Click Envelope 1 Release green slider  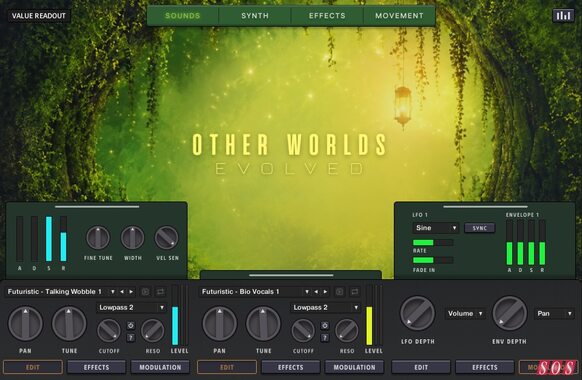point(542,243)
